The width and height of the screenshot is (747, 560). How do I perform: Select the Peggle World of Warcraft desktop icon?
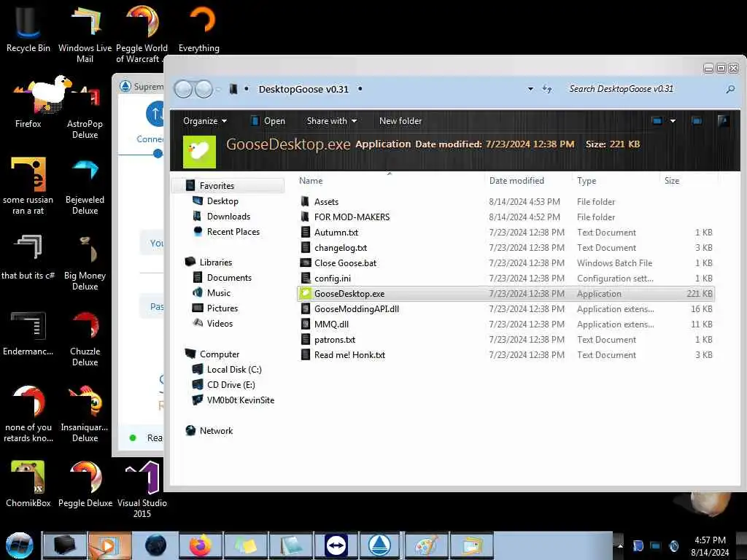142,34
